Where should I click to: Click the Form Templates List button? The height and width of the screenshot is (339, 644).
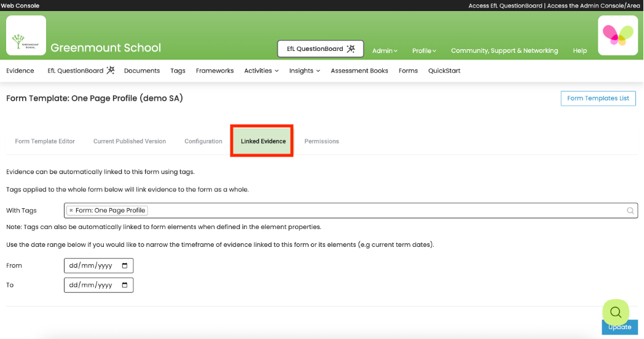click(598, 98)
